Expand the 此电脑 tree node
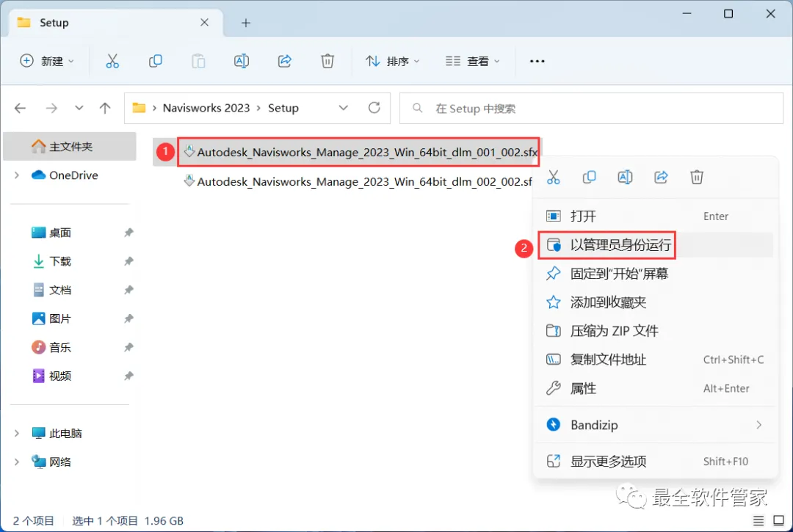 coord(17,434)
